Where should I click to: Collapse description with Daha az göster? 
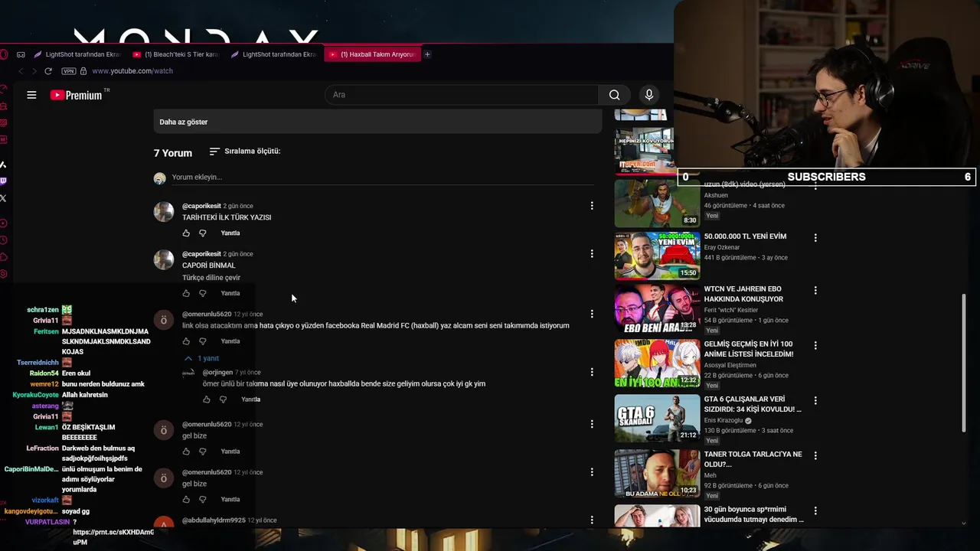point(184,122)
